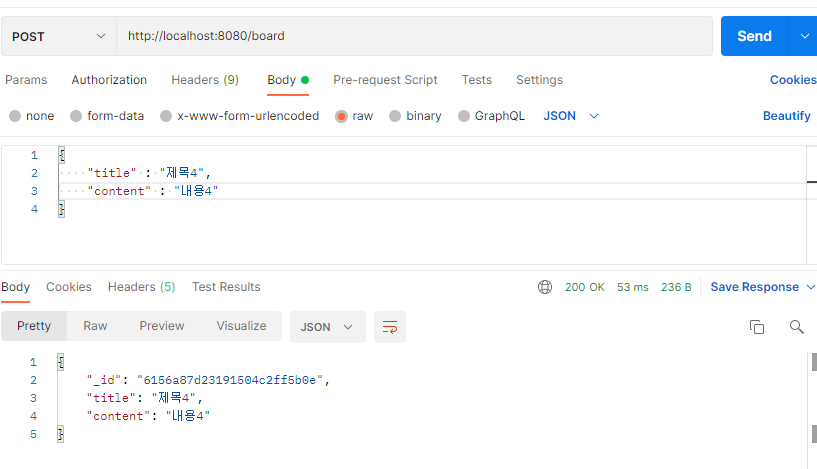
Task: Click the response pane scrollbar
Action: pyautogui.click(x=814, y=398)
